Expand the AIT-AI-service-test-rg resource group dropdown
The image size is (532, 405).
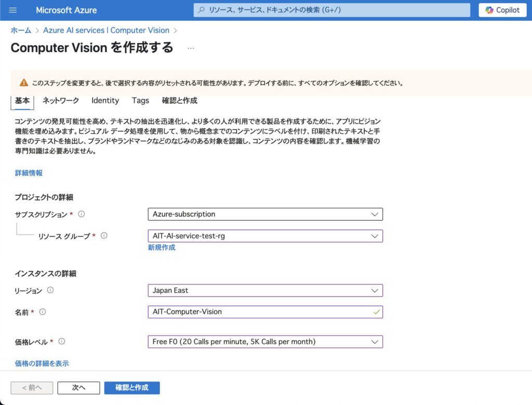[265, 236]
